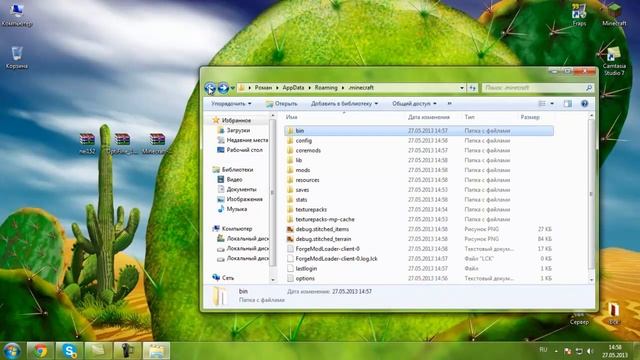640x360 pixels.
Task: Open Изображения library
Action: [244, 199]
